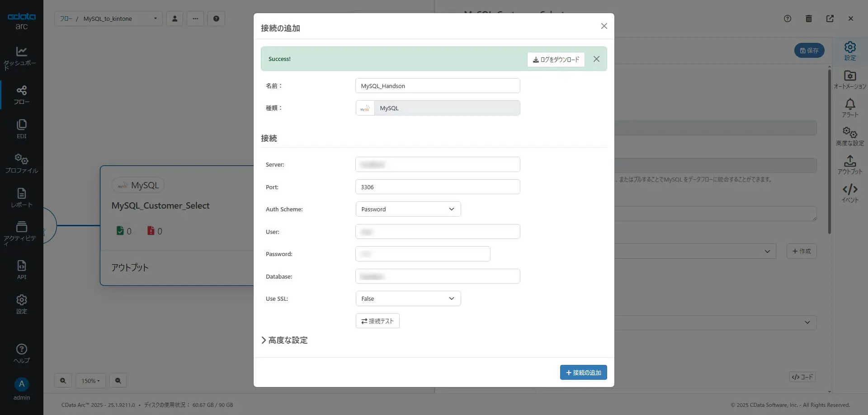Click the Port input field
The width and height of the screenshot is (868, 415).
click(x=438, y=187)
